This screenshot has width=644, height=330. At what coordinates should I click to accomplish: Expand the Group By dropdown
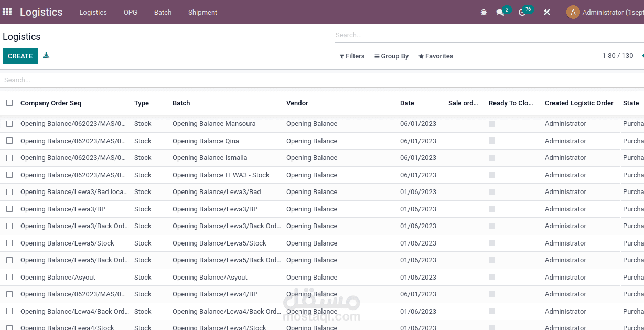(x=391, y=56)
